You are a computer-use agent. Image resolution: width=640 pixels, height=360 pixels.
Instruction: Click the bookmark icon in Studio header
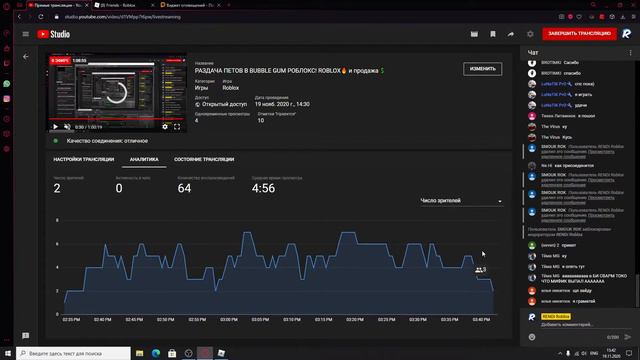(x=493, y=34)
